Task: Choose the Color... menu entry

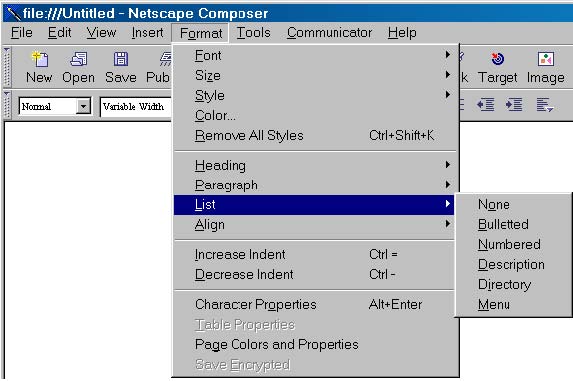Action: [314, 115]
